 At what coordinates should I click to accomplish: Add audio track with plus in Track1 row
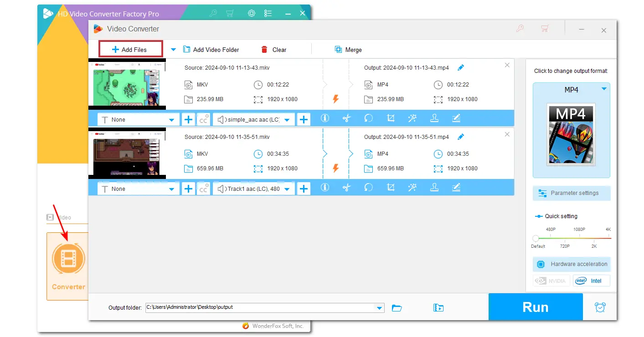(x=304, y=189)
